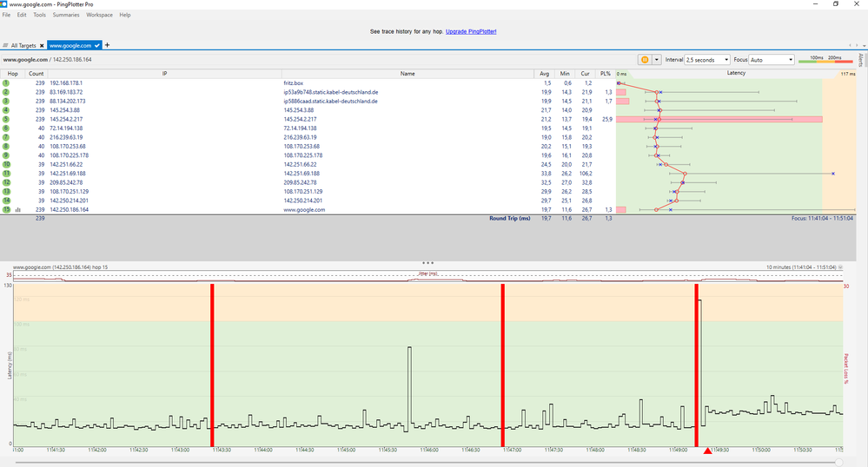Viewport: 868px width, 467px height.
Task: Click hop 10 green circle icon
Action: [x=6, y=164]
